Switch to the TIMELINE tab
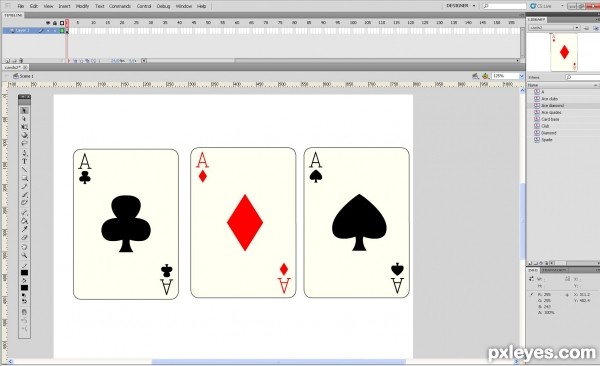Image resolution: width=600 pixels, height=366 pixels. (13, 15)
